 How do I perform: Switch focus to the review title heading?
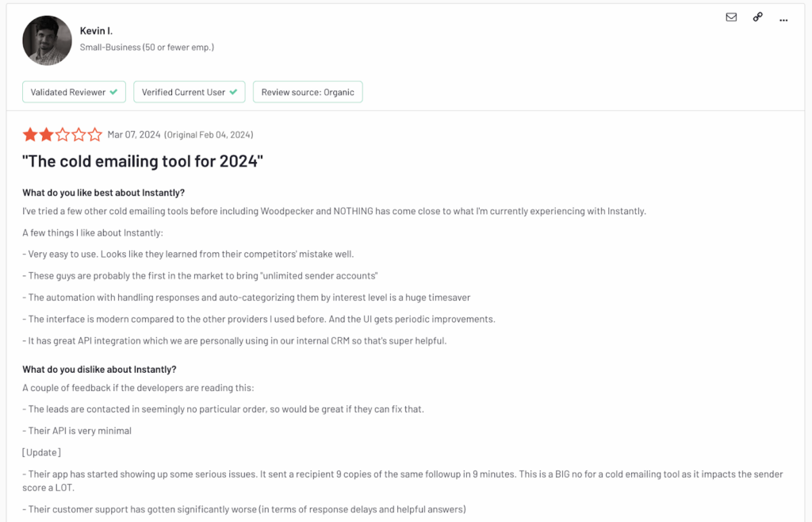tap(143, 161)
